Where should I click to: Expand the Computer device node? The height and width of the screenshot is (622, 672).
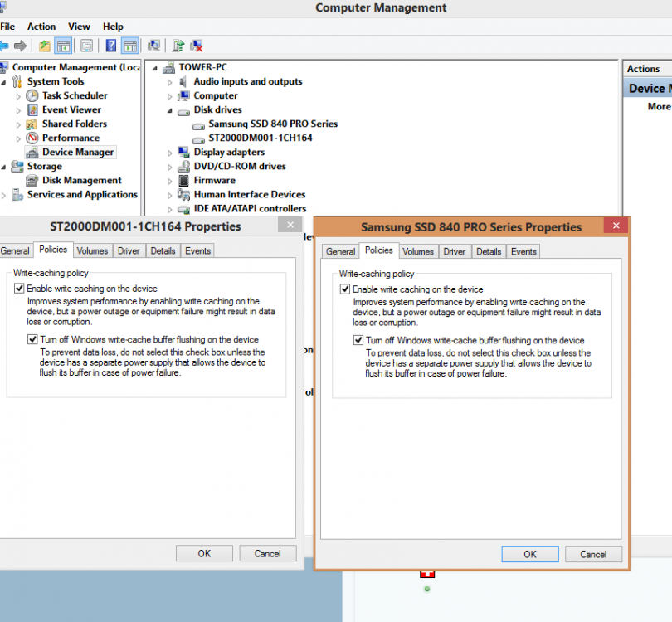tap(170, 96)
